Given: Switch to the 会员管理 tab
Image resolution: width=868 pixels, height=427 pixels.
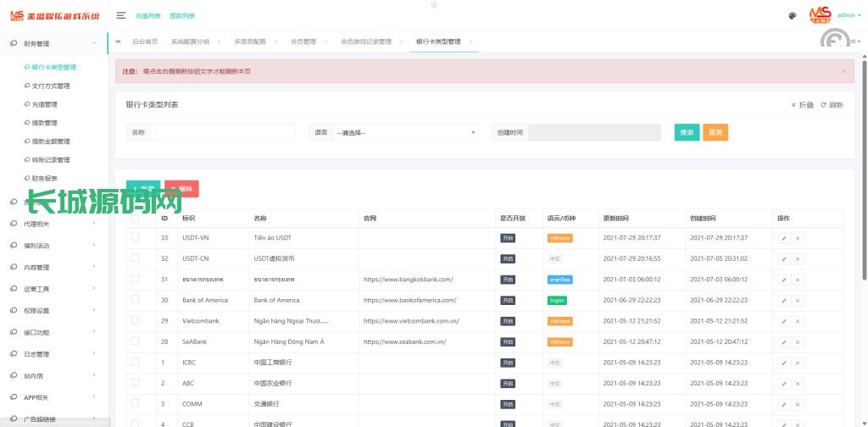Looking at the screenshot, I should click(303, 42).
